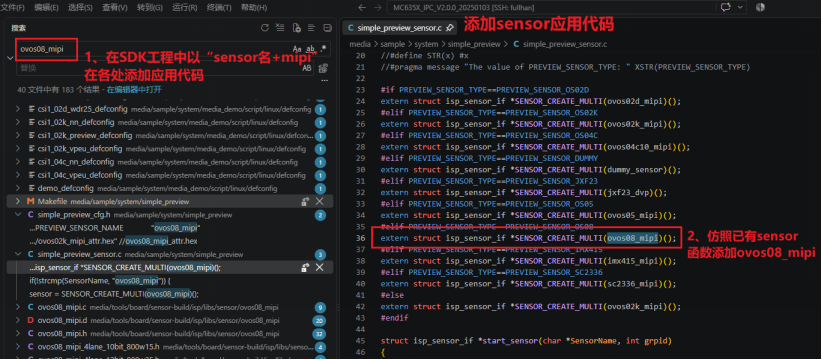822x360 pixels.
Task: Open the View menu (查看)
Action: (115, 8)
